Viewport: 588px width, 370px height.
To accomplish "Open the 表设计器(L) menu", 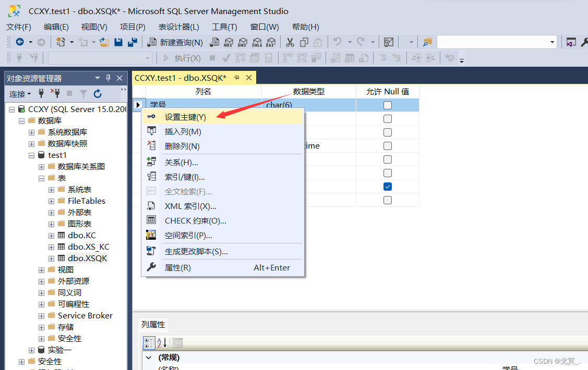I will [x=178, y=27].
